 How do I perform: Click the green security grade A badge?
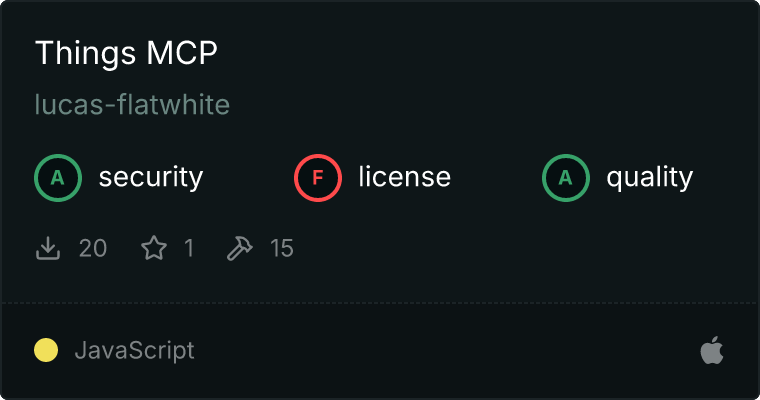tap(58, 178)
